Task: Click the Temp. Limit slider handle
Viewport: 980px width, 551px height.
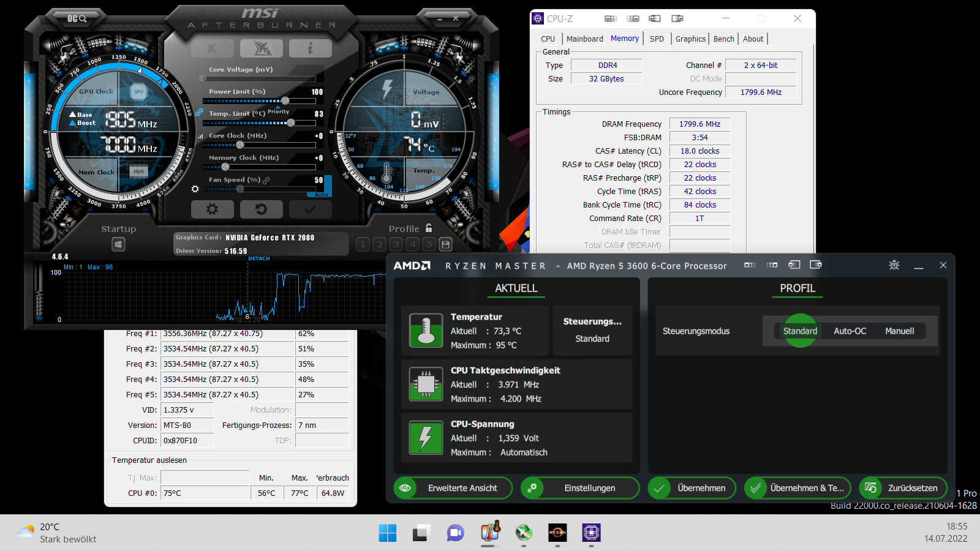Action: (291, 123)
